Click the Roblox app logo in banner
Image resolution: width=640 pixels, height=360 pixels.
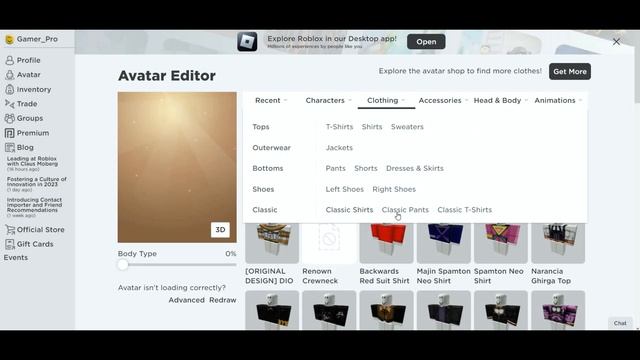pyautogui.click(x=247, y=42)
